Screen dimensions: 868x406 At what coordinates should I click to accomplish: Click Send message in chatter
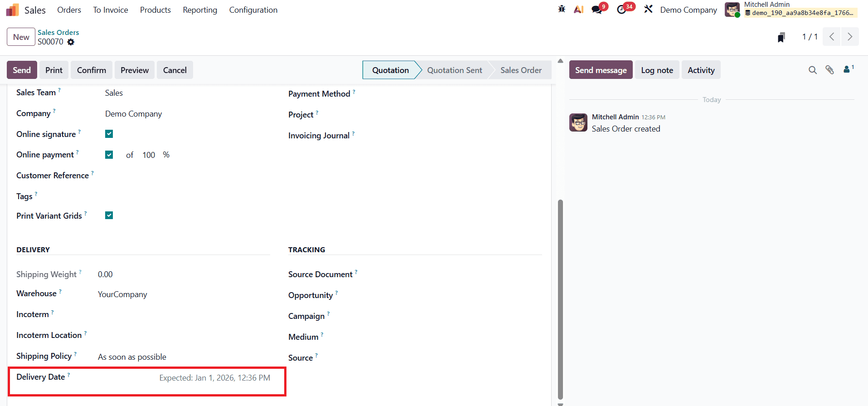601,70
